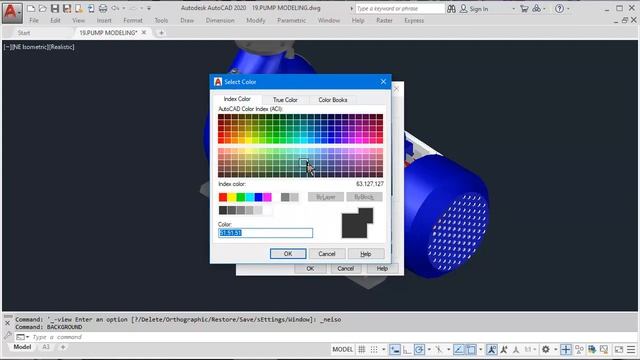The height and width of the screenshot is (360, 640).
Task: Toggle snap mode dotted grid icon
Action: (x=374, y=349)
